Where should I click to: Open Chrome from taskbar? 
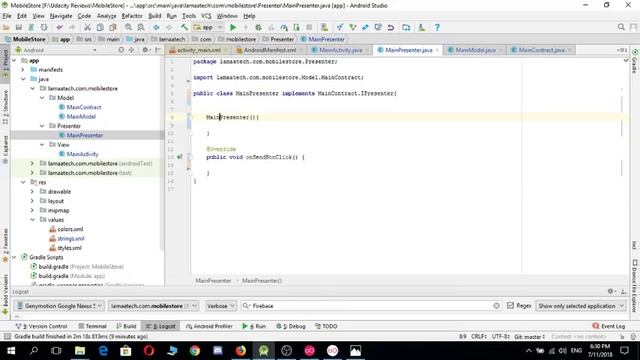click(x=195, y=351)
